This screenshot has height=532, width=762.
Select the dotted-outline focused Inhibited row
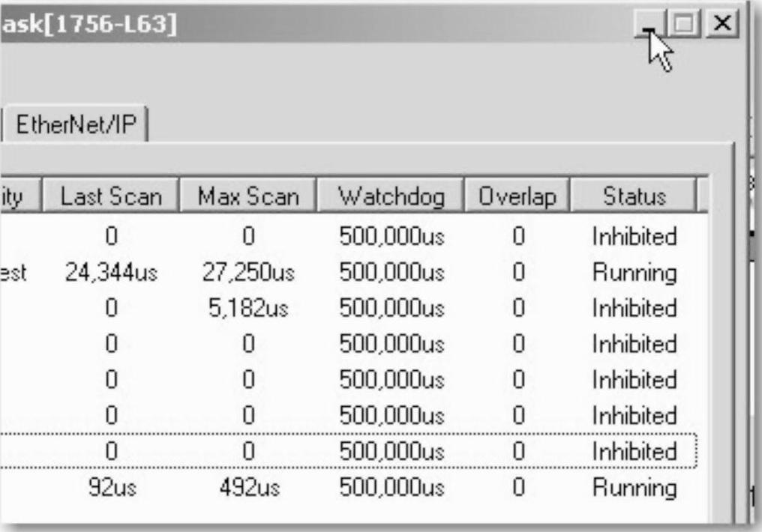point(375,453)
